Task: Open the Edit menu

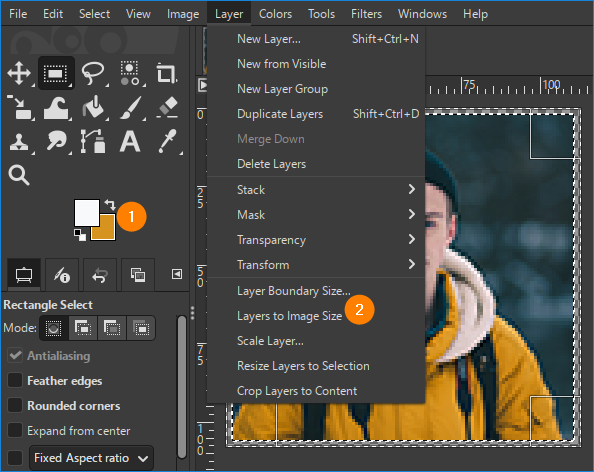Action: point(53,14)
